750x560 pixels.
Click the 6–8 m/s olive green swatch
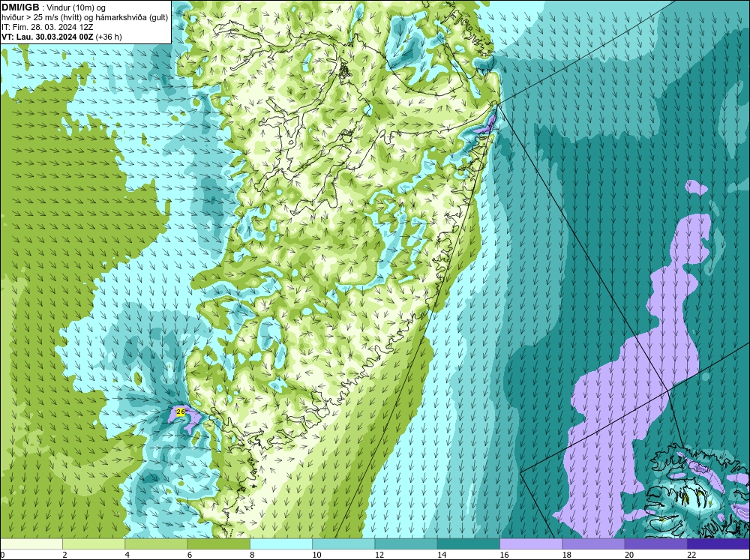coord(218,544)
